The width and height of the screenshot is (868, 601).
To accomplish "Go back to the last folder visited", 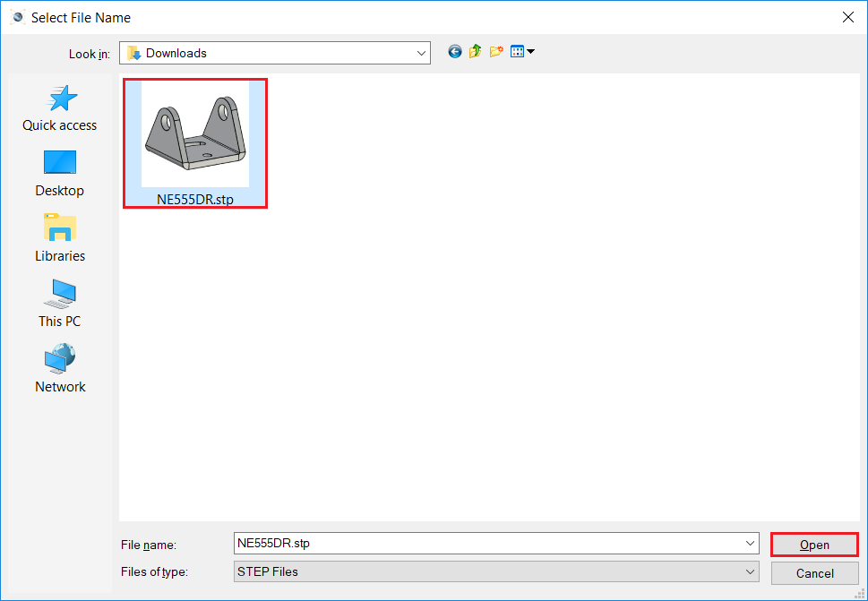I will 454,52.
